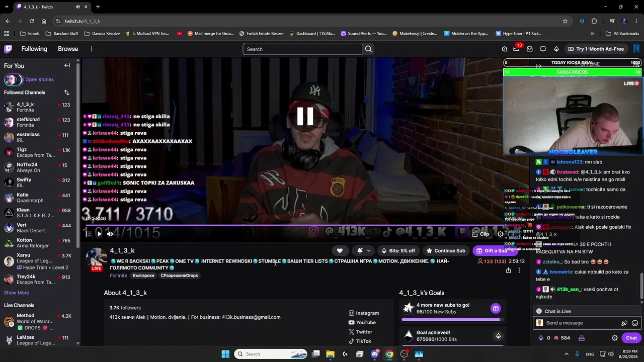Screen dimensions: 644x362
Task: Share the 4_1_3_k stream
Action: pyautogui.click(x=508, y=270)
